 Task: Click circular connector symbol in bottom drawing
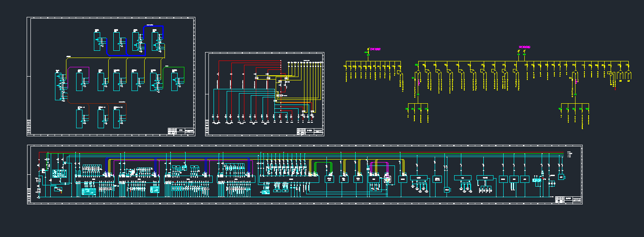(387, 179)
